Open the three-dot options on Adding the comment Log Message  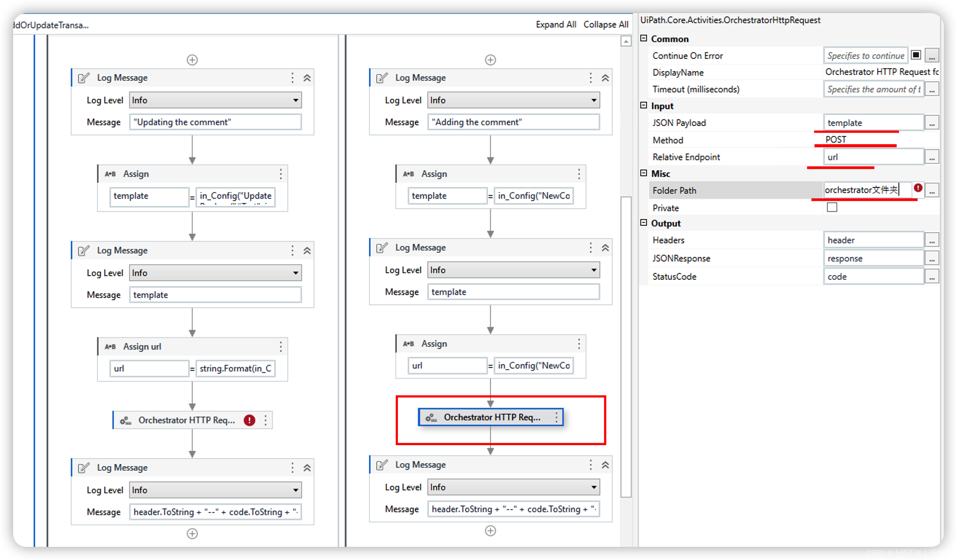point(591,78)
